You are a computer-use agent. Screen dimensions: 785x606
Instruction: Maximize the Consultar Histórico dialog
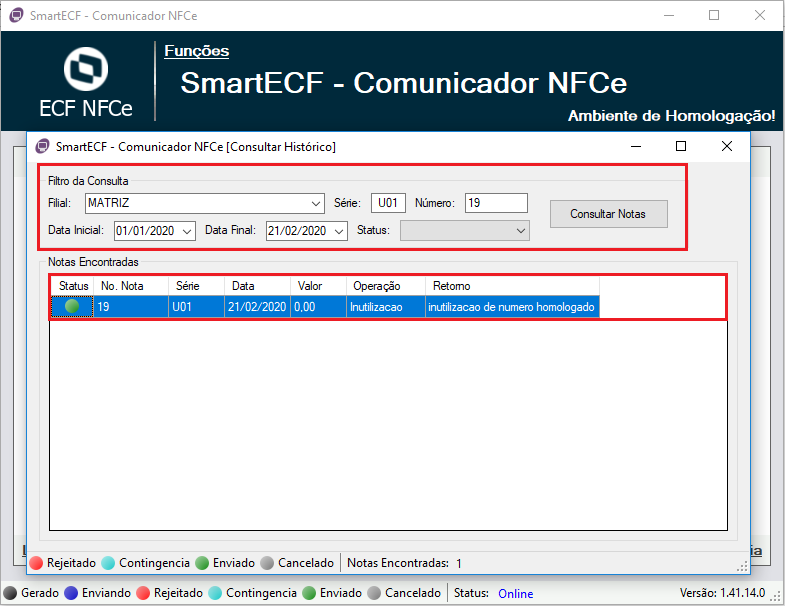[x=681, y=146]
